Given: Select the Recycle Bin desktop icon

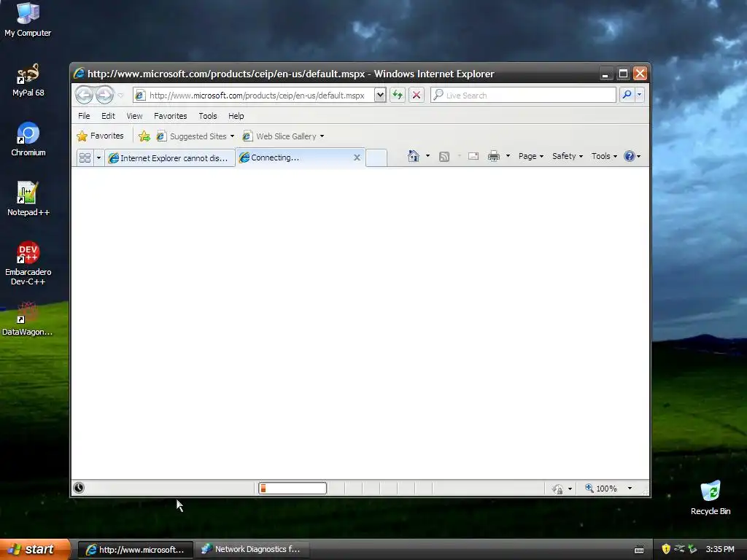Looking at the screenshot, I should (x=711, y=498).
